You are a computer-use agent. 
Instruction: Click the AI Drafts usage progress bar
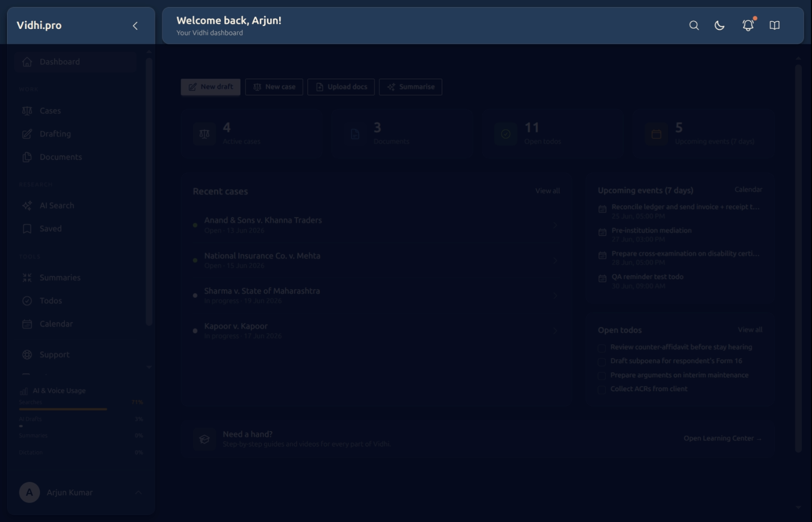(81, 426)
